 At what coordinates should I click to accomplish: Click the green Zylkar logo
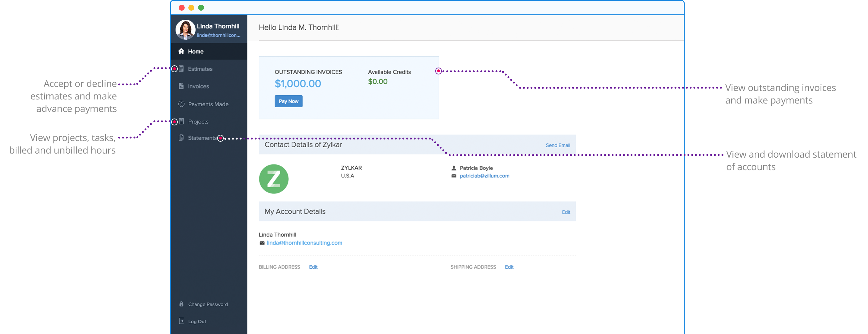(273, 179)
